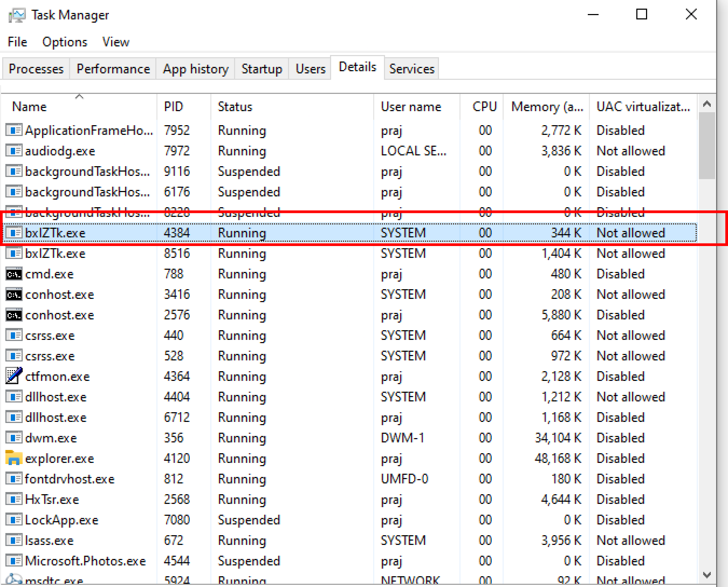Select the lsass.exe process name
This screenshot has width=728, height=587.
pyautogui.click(x=49, y=541)
